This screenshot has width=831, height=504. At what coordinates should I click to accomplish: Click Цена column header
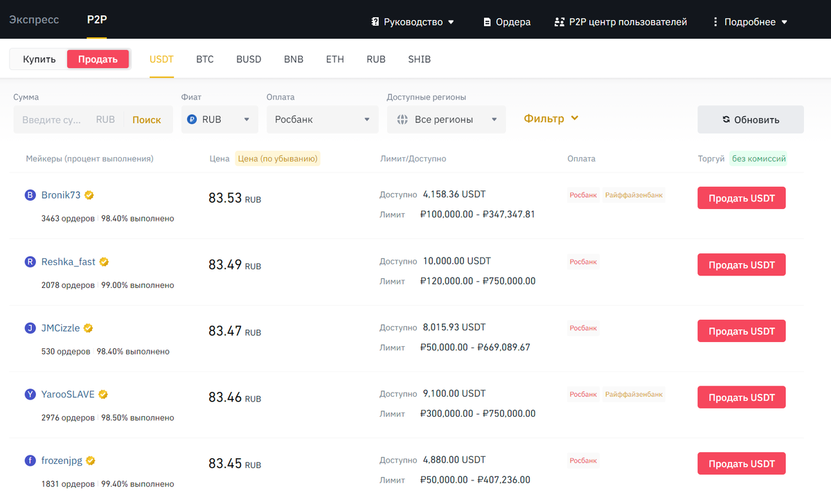pos(220,159)
